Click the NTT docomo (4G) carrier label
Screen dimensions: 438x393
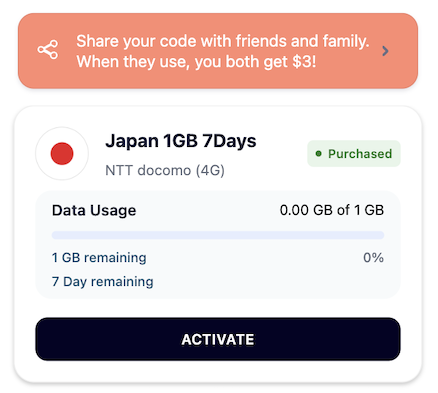165,170
